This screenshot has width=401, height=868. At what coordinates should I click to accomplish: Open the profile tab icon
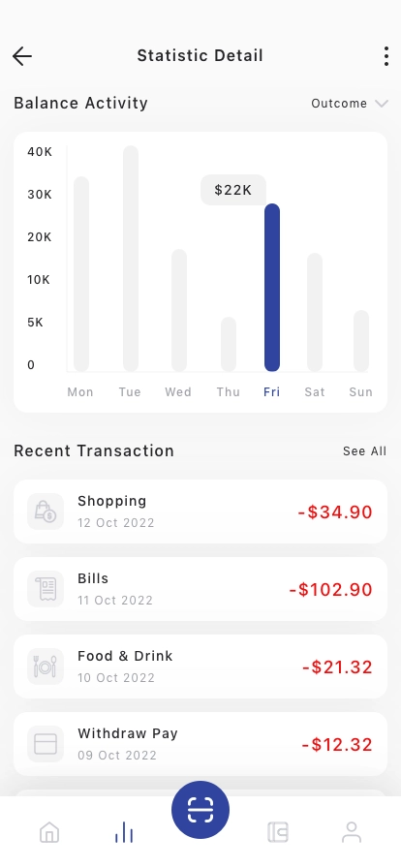(352, 832)
